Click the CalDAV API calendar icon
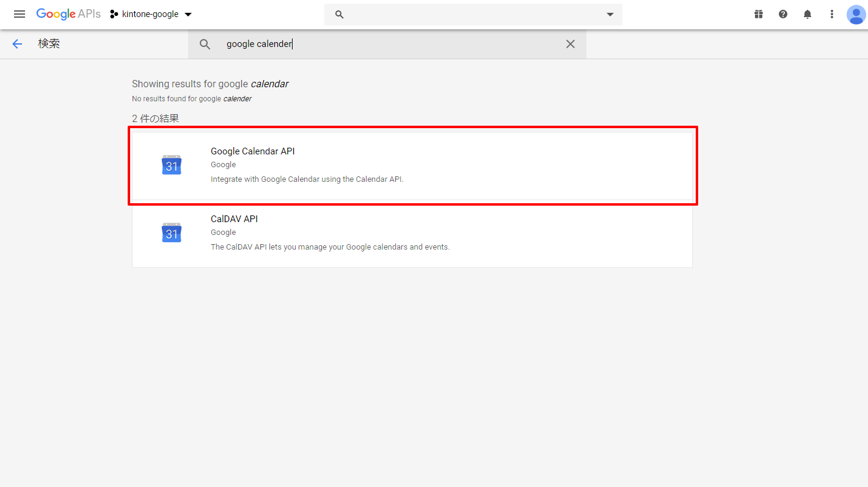 (172, 233)
